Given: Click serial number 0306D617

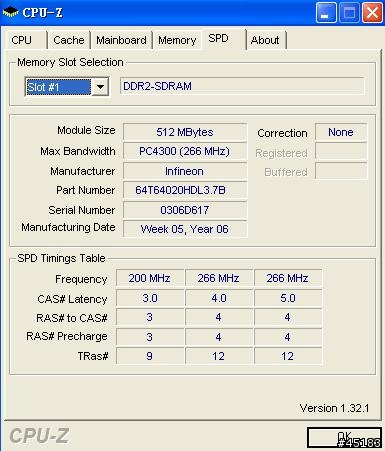Looking at the screenshot, I should pyautogui.click(x=185, y=210).
